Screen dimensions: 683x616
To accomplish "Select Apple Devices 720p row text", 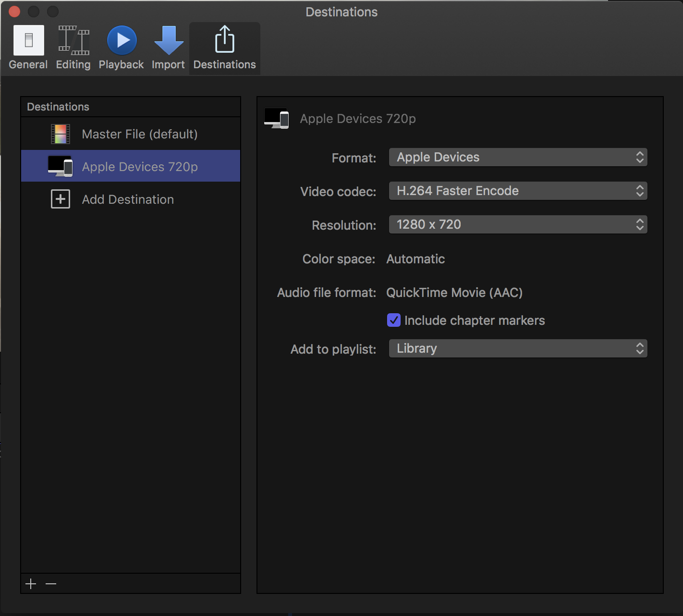I will (x=140, y=167).
